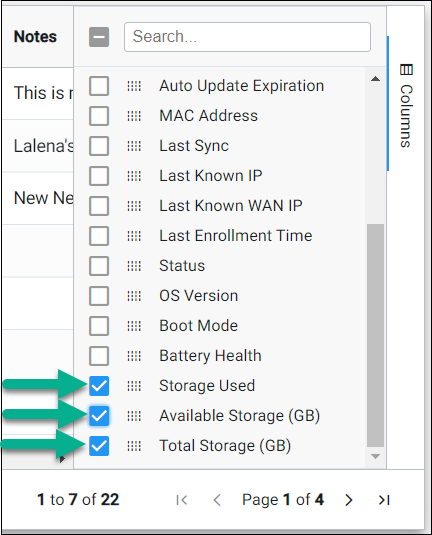Screen dimensions: 432x535
Task: Go to the next page arrow
Action: pyautogui.click(x=348, y=500)
